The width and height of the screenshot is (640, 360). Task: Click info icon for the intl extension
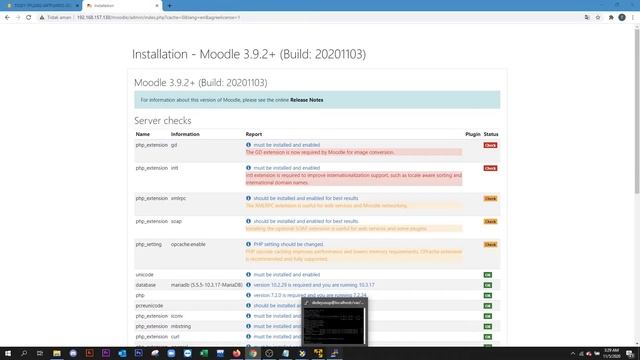(248, 168)
